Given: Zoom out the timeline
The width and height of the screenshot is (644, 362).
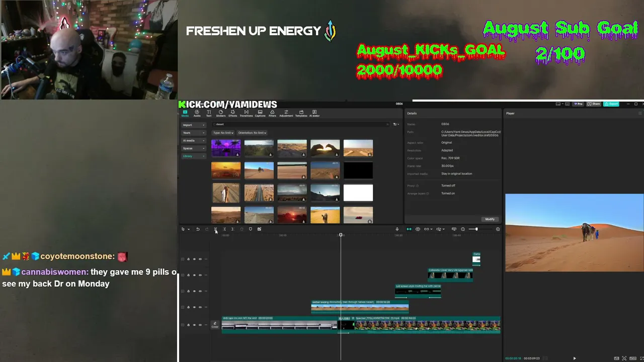Looking at the screenshot, I should click(463, 229).
